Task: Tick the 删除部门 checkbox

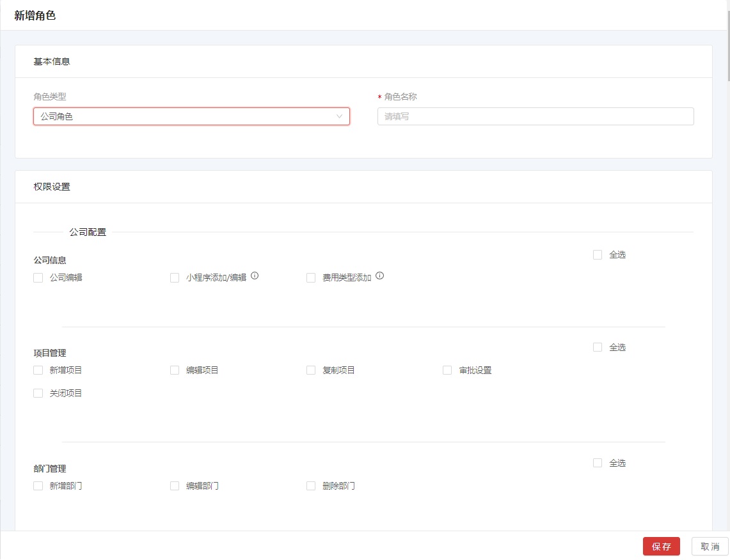Action: pyautogui.click(x=311, y=486)
